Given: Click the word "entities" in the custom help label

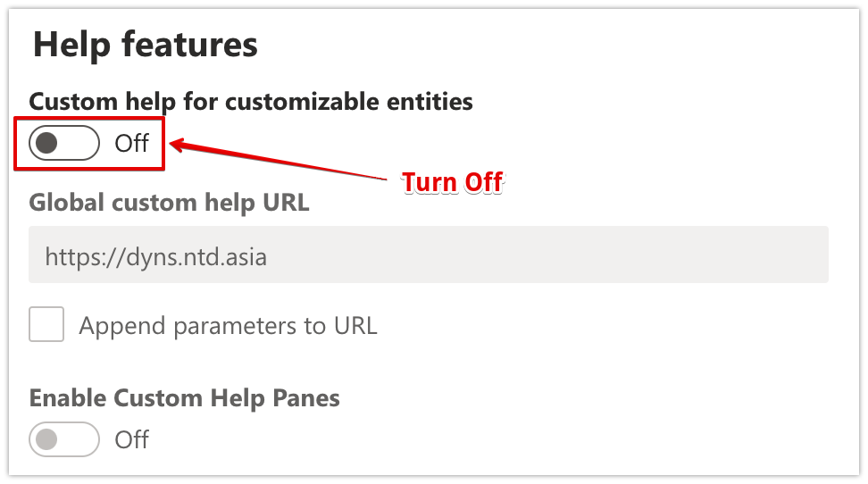Looking at the screenshot, I should point(434,102).
